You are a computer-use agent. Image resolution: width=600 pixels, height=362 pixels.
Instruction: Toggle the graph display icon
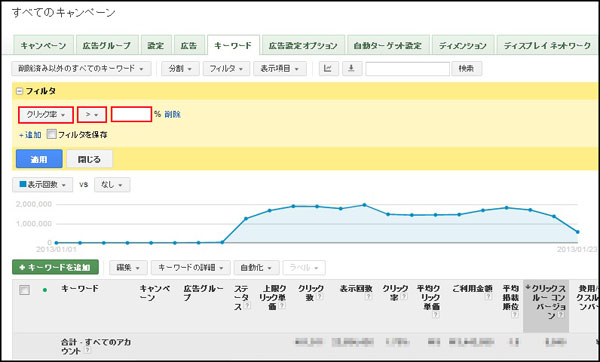pos(329,69)
